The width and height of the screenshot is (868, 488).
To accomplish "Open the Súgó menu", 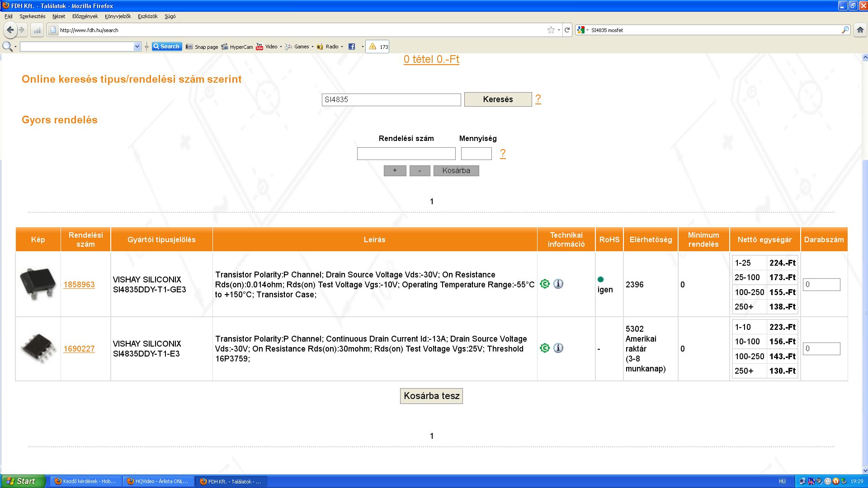I will pos(170,16).
